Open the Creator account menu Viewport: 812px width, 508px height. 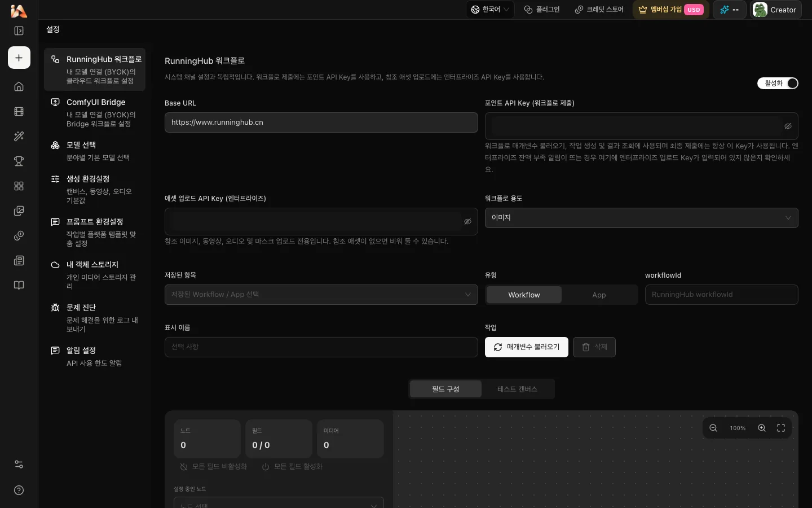776,10
